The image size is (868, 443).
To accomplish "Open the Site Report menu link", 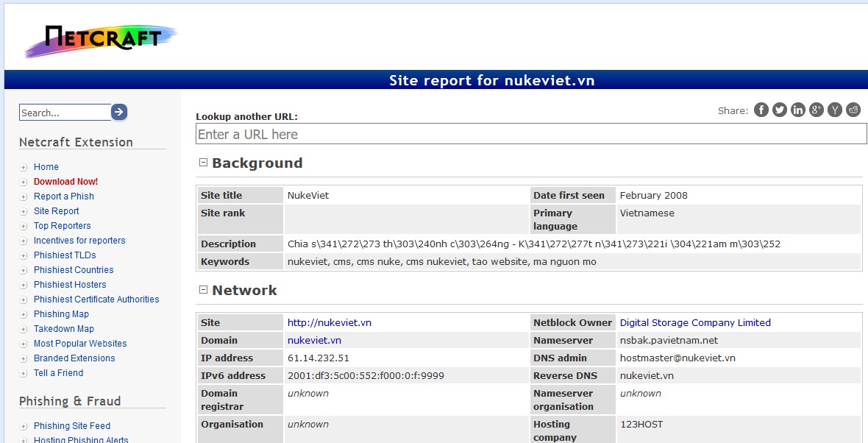I will pyautogui.click(x=57, y=211).
